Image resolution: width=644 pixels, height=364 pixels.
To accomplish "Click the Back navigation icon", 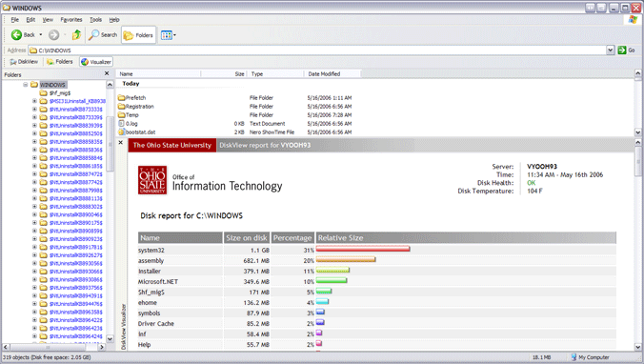I will 17,35.
